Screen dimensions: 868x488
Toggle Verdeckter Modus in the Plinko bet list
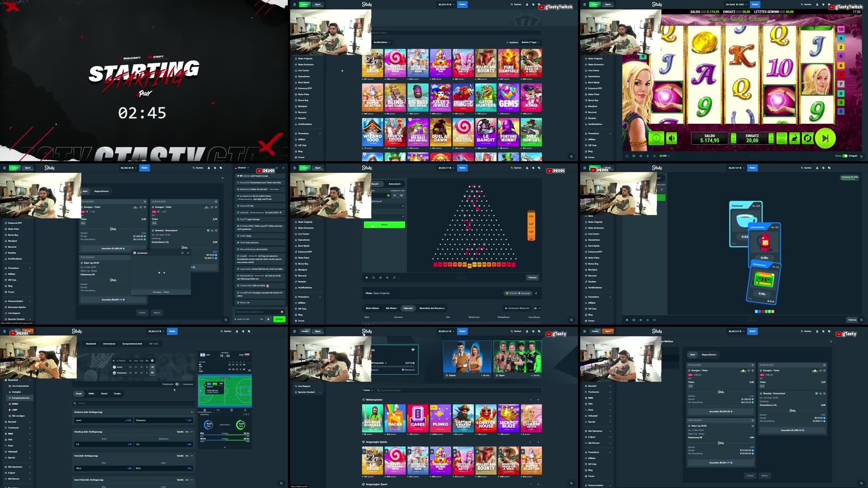[518, 308]
